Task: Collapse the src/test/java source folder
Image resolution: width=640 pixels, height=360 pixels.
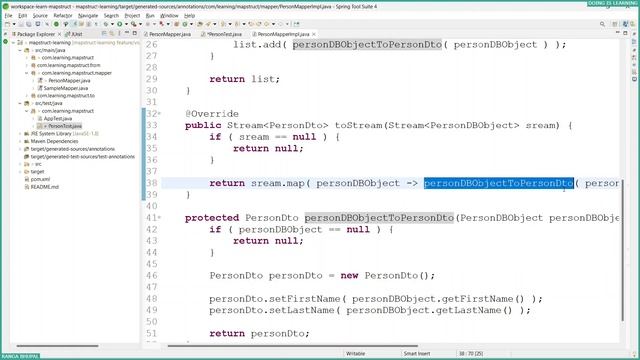Action: click(20, 103)
